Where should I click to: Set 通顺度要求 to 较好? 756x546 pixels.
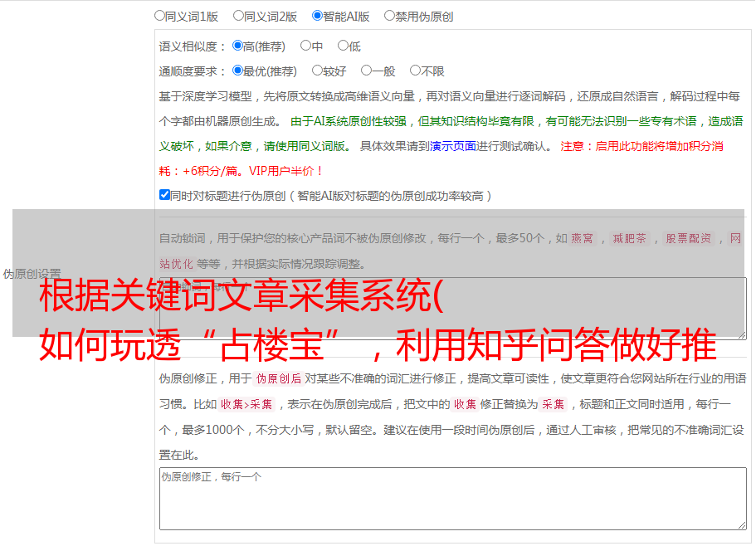click(317, 71)
